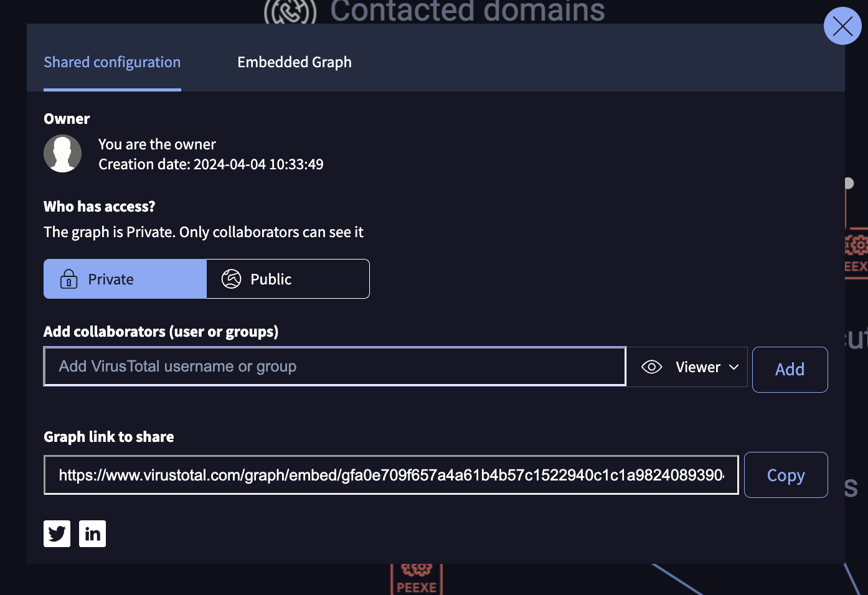The height and width of the screenshot is (595, 868).
Task: Click the owner avatar picture
Action: 62,154
